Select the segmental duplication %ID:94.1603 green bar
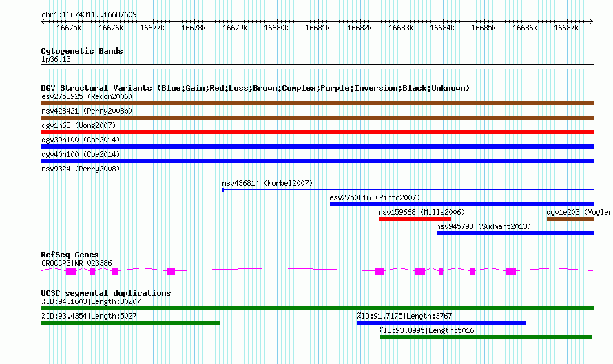This screenshot has width=613, height=364. (x=317, y=308)
